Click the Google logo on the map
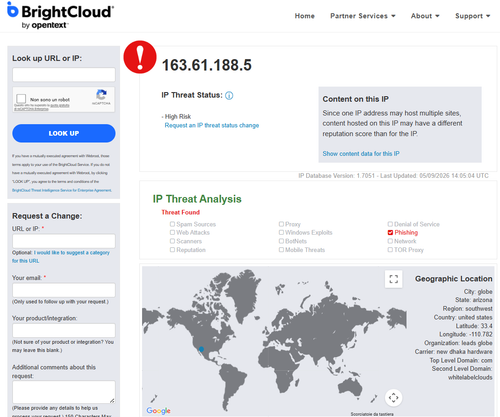 click(x=158, y=410)
